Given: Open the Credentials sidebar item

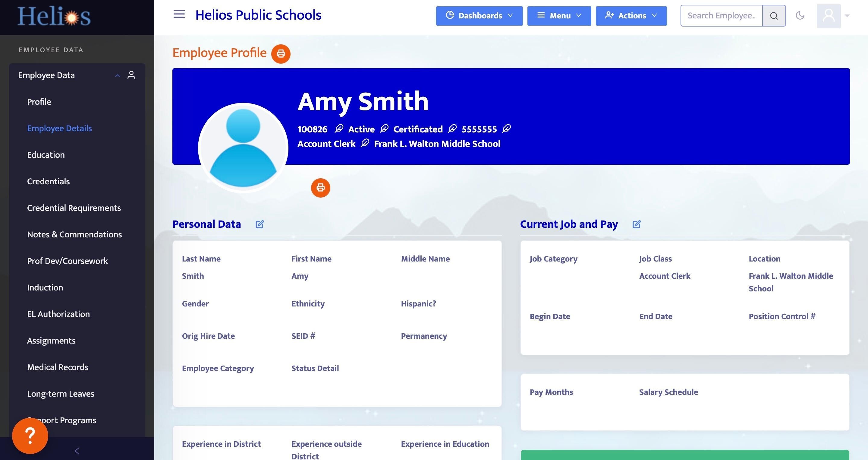Looking at the screenshot, I should click(48, 181).
